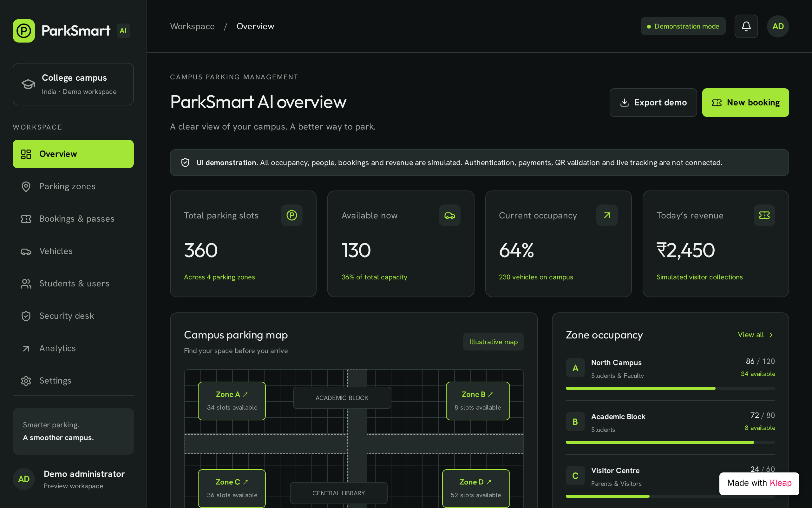Click the 'Across 4 parking zones' text

pos(219,277)
